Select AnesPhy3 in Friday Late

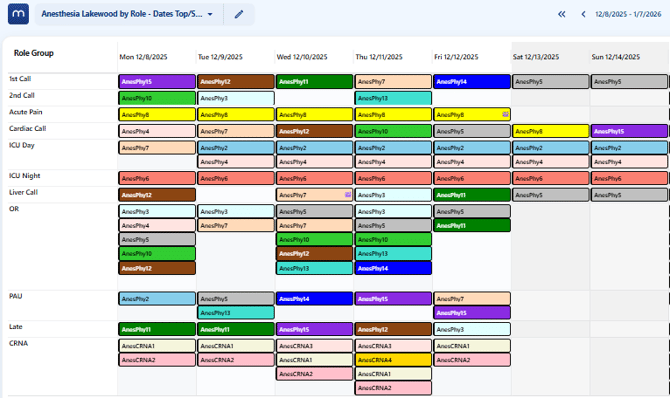472,329
